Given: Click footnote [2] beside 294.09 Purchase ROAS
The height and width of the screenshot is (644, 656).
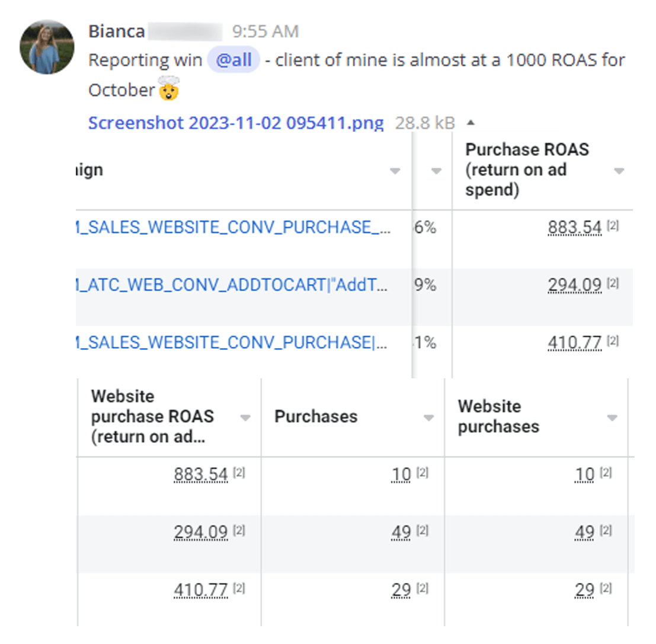Looking at the screenshot, I should tap(613, 283).
